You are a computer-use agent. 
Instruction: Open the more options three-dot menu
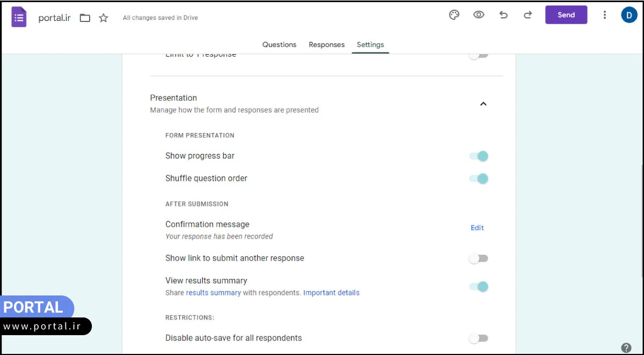pyautogui.click(x=605, y=15)
